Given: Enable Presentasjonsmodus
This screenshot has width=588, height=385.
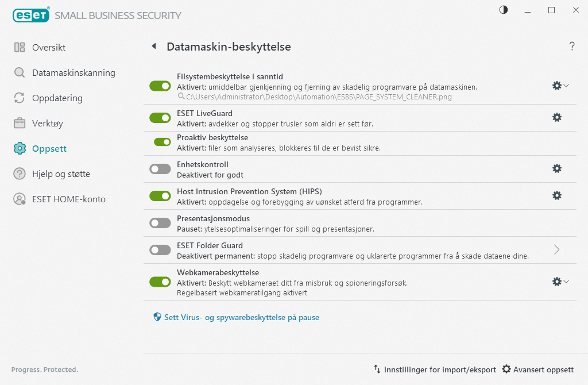Looking at the screenshot, I should (160, 222).
